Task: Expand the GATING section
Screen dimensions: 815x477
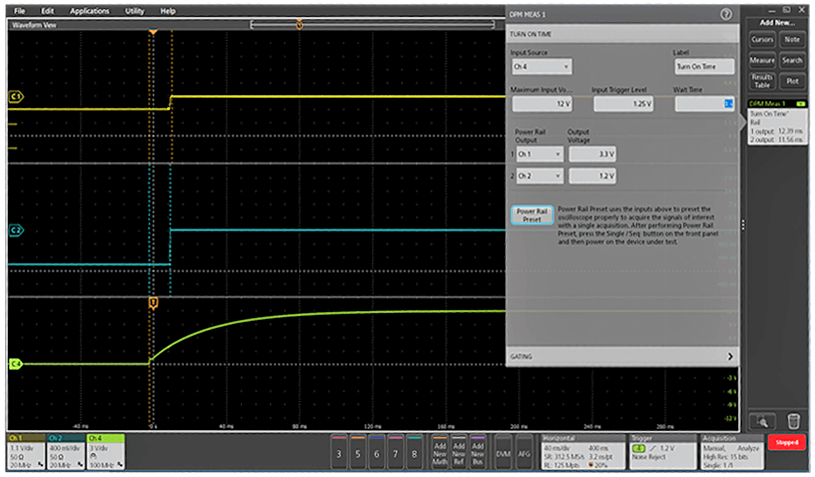Action: pyautogui.click(x=622, y=356)
